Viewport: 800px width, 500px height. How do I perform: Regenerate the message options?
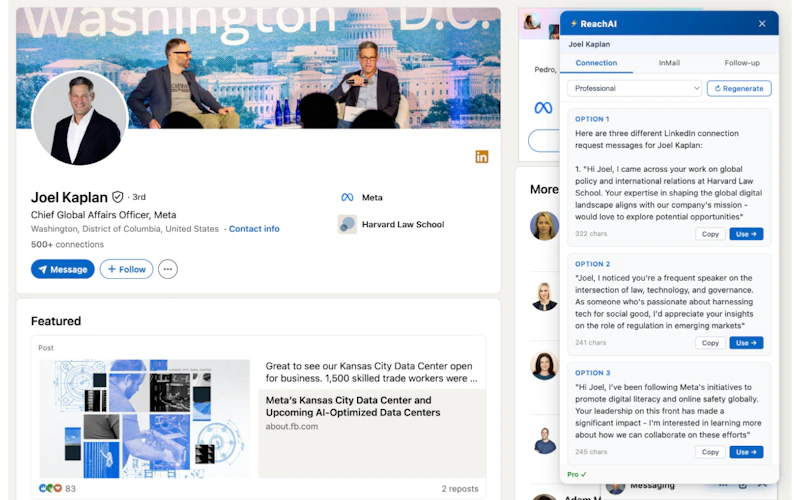click(739, 88)
